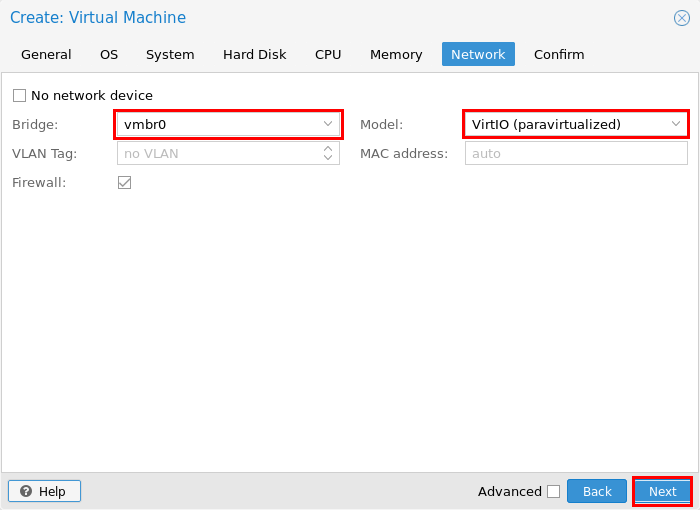700x510 pixels.
Task: Jump to the Confirm tab
Action: 559,54
